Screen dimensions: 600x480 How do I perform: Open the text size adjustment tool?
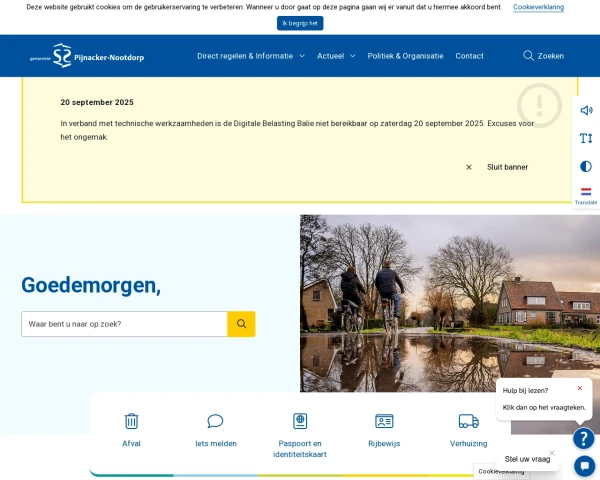point(586,138)
